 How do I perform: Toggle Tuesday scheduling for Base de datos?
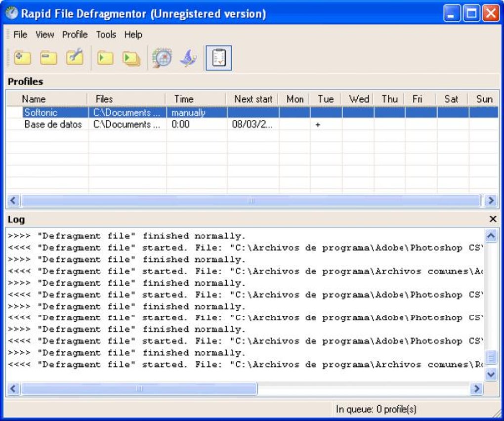click(x=318, y=125)
